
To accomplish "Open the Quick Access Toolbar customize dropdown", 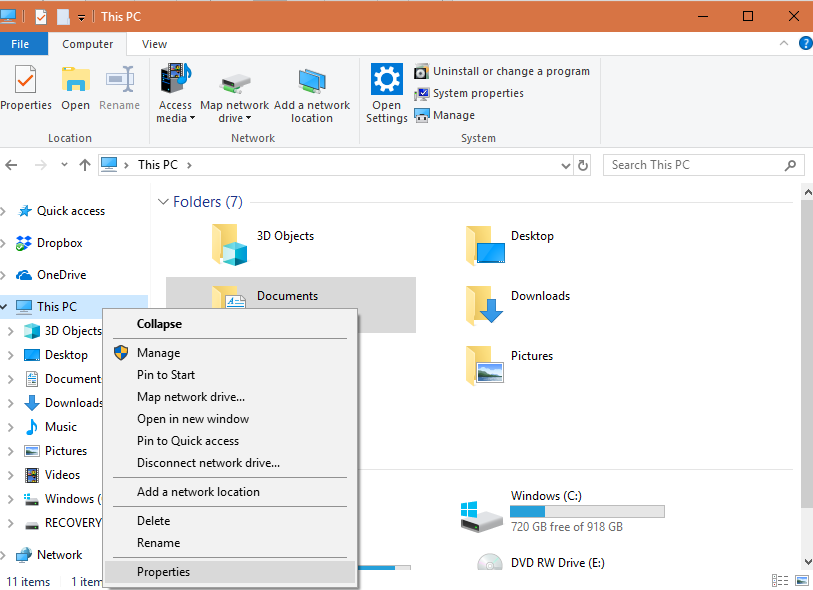I will [81, 18].
